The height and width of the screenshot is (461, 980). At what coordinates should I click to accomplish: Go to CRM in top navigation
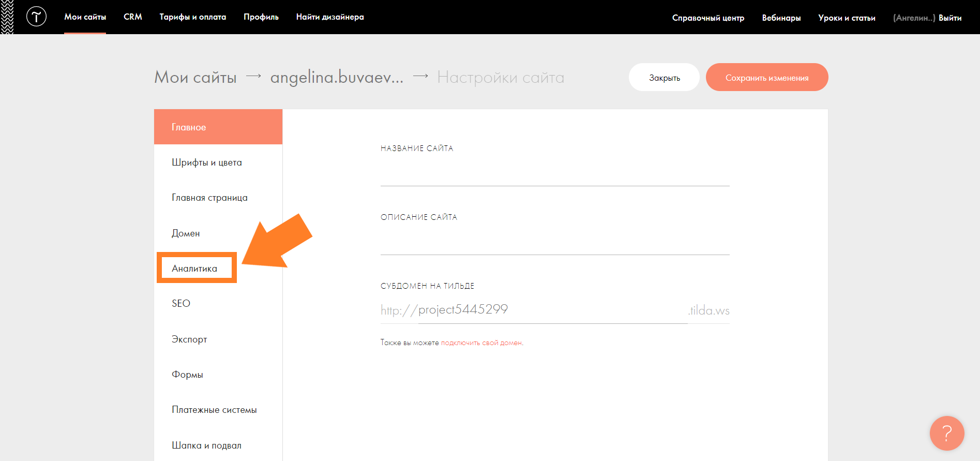tap(133, 17)
